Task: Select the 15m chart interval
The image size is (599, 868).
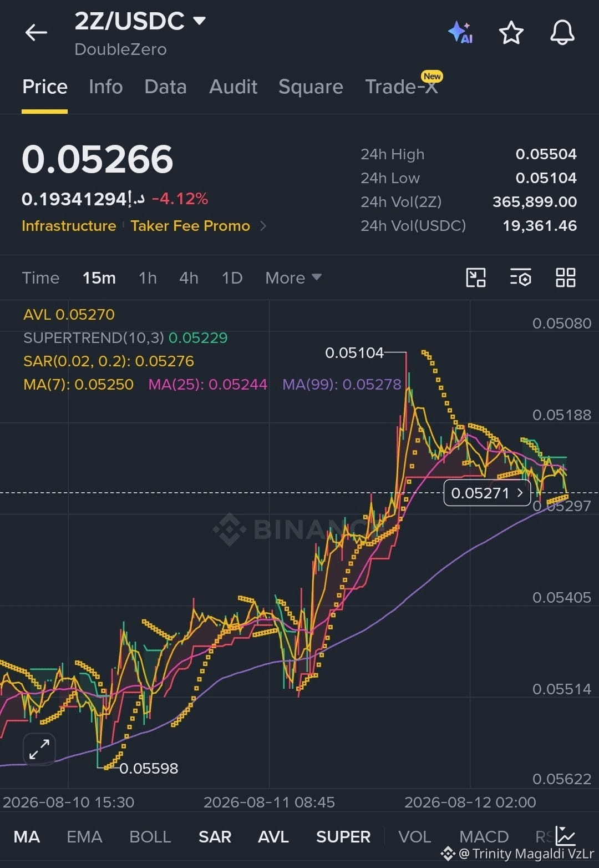Action: click(x=99, y=277)
